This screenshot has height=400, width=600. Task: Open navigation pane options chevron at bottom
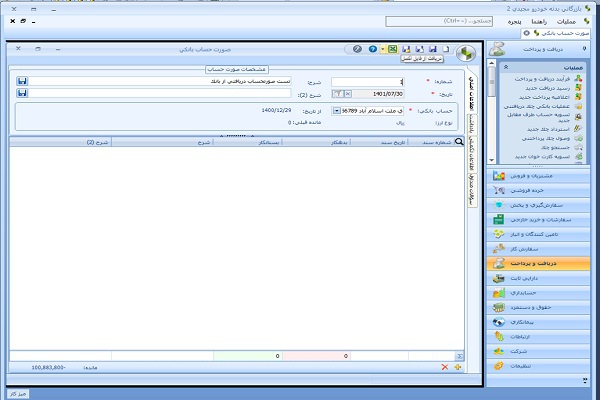click(585, 380)
